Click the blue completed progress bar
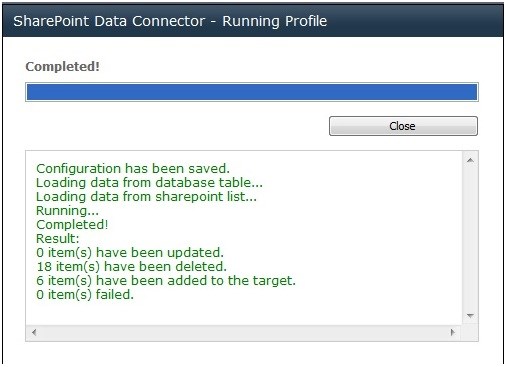The height and width of the screenshot is (367, 506). (x=252, y=92)
